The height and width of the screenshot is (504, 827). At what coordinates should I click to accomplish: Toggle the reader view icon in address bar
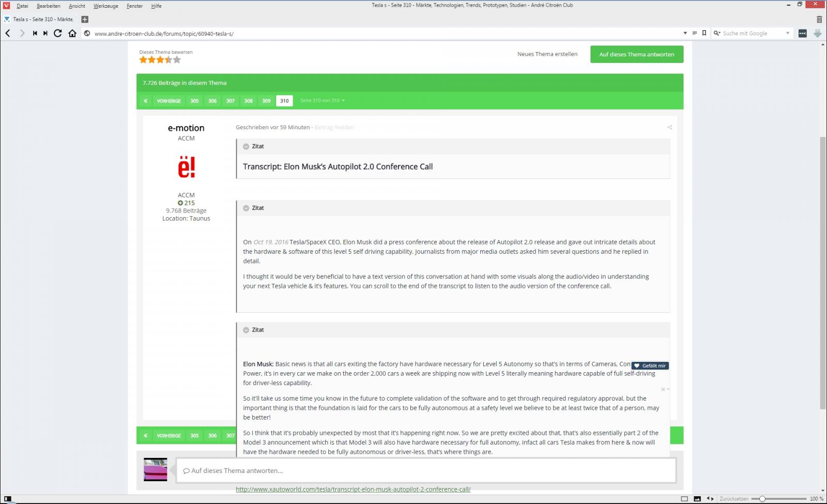695,33
